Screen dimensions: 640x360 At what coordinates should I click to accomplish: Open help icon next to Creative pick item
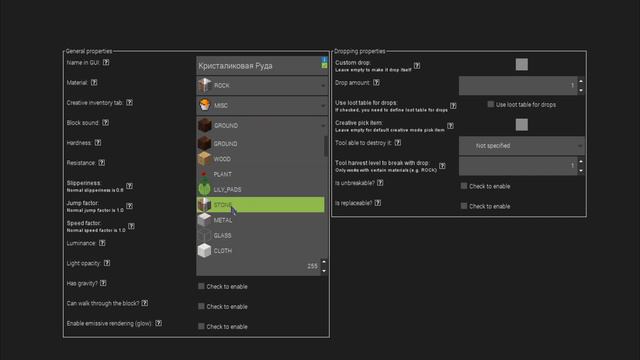point(450,126)
